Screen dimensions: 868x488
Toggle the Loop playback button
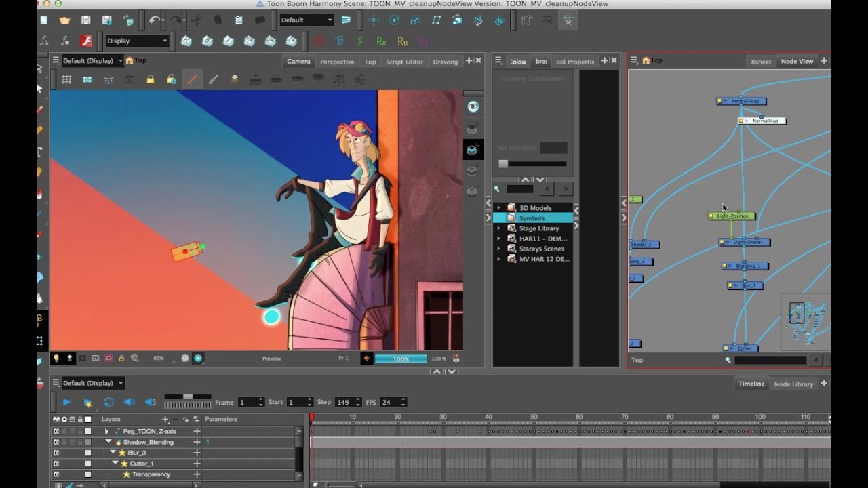pyautogui.click(x=108, y=402)
